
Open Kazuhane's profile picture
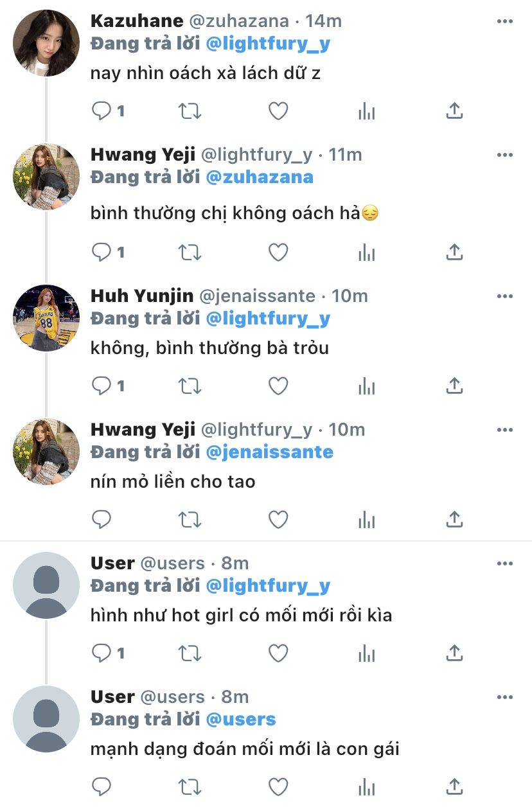(46, 43)
